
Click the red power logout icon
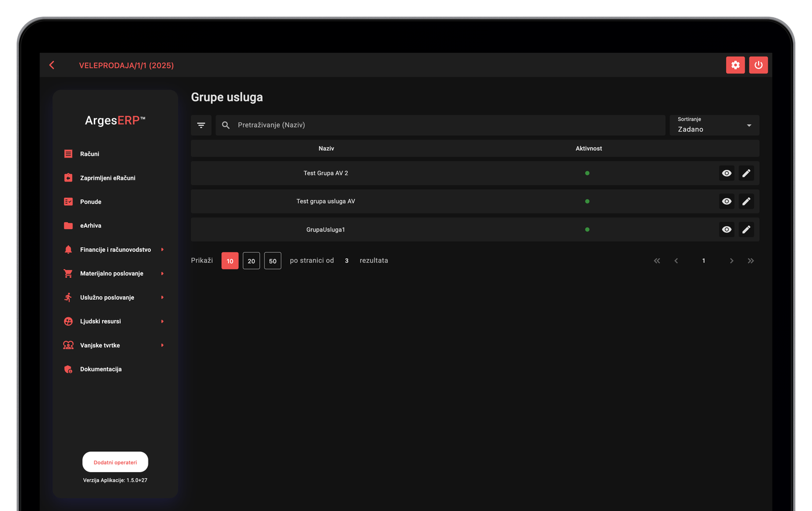click(758, 65)
